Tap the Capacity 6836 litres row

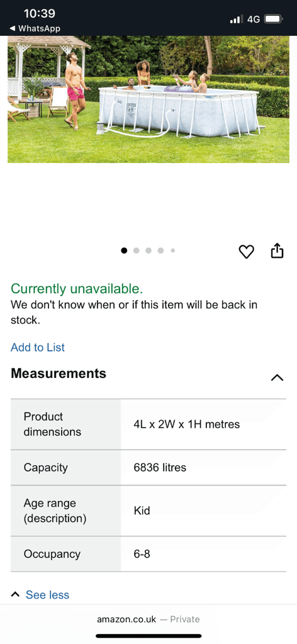(148, 467)
